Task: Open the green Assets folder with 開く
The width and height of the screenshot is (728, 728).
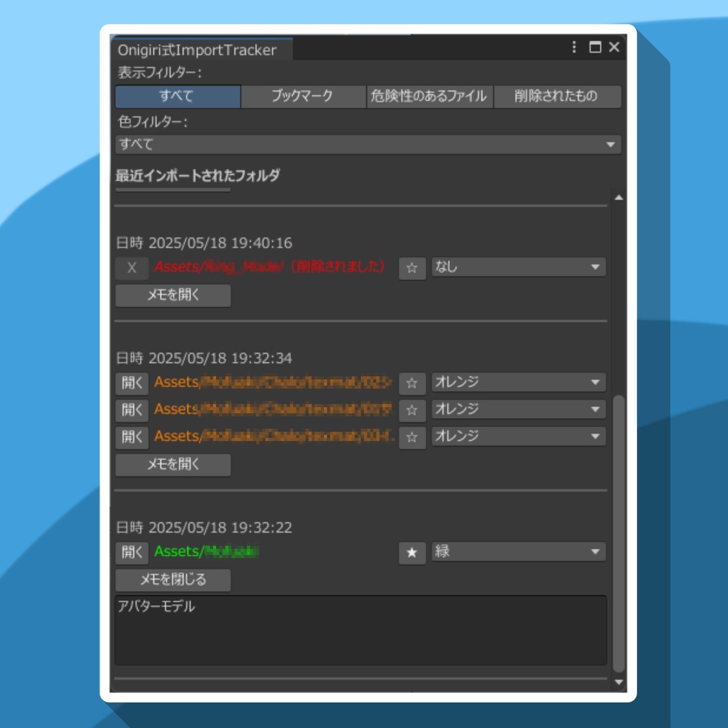Action: coord(132,552)
